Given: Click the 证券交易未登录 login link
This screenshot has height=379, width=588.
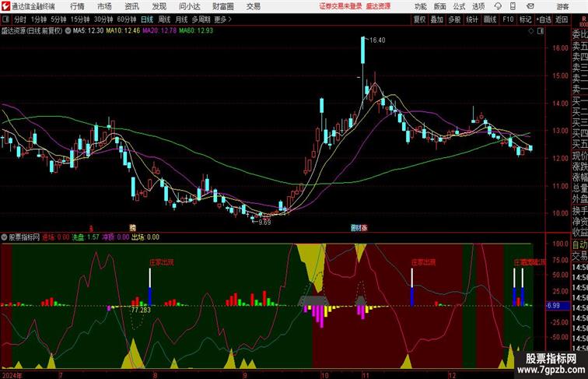Looking at the screenshot, I should coord(341,6).
